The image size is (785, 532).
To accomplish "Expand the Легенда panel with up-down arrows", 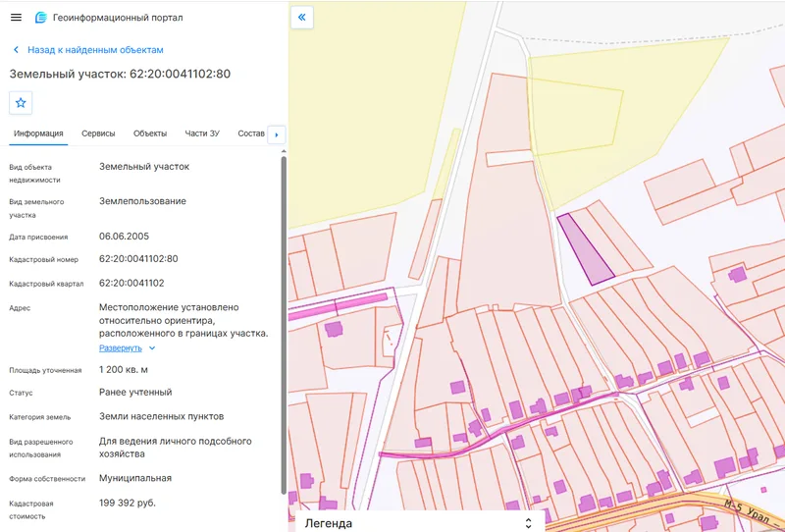I will click(x=528, y=523).
